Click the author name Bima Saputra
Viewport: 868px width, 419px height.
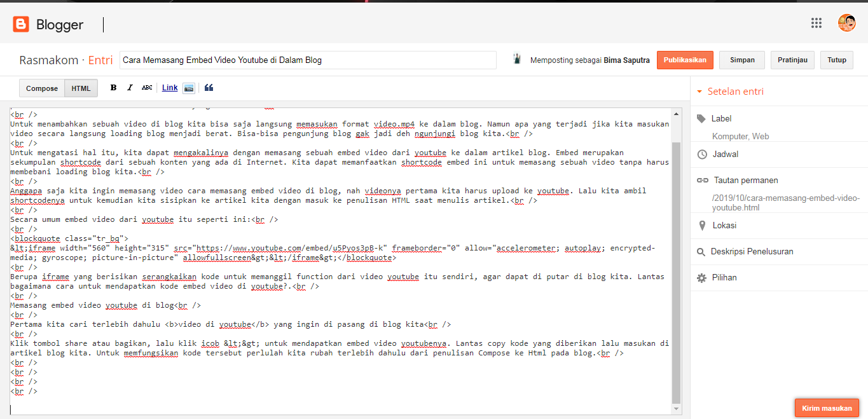point(626,60)
